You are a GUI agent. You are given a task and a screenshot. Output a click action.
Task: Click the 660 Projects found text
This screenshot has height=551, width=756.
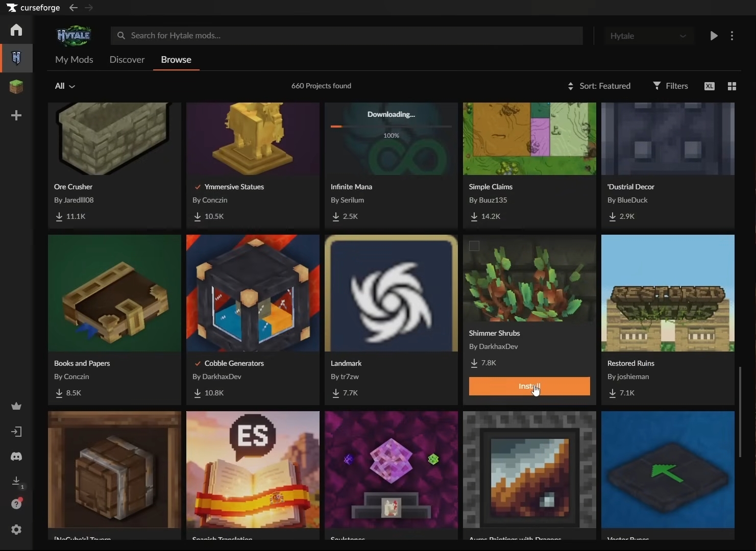pos(321,86)
